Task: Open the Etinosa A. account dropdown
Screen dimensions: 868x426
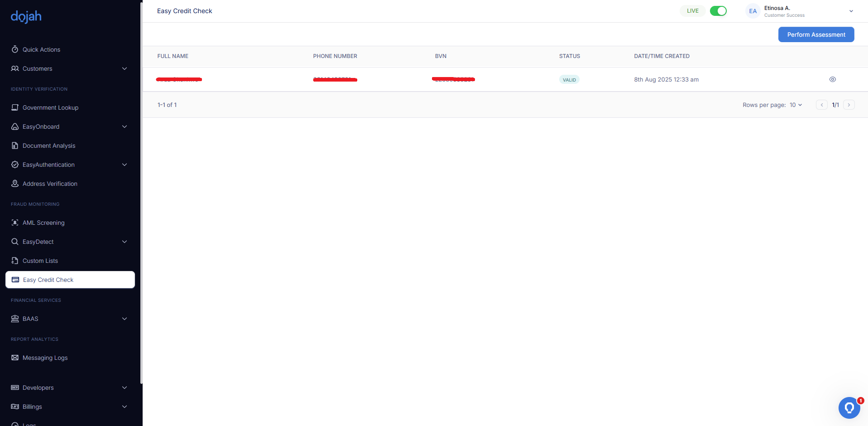Action: point(851,11)
